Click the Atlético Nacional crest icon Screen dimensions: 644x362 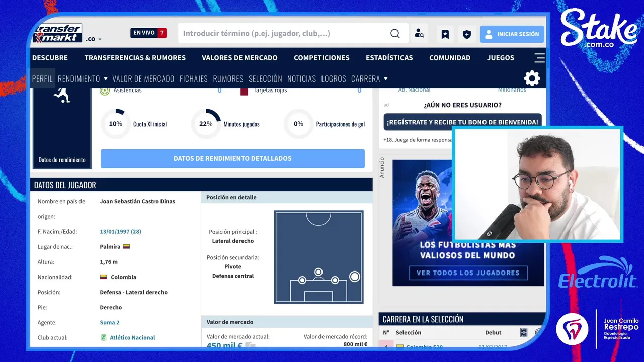tap(104, 337)
